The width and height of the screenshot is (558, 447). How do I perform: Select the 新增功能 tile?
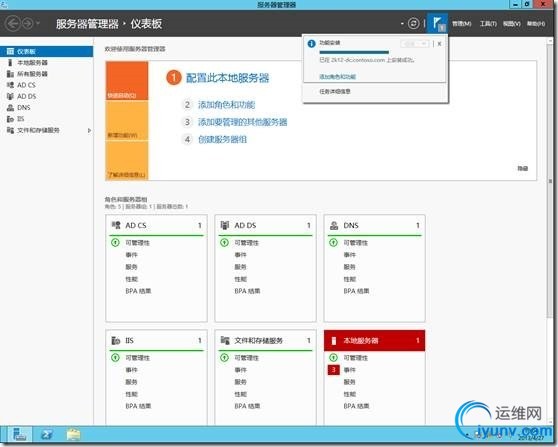tap(127, 121)
